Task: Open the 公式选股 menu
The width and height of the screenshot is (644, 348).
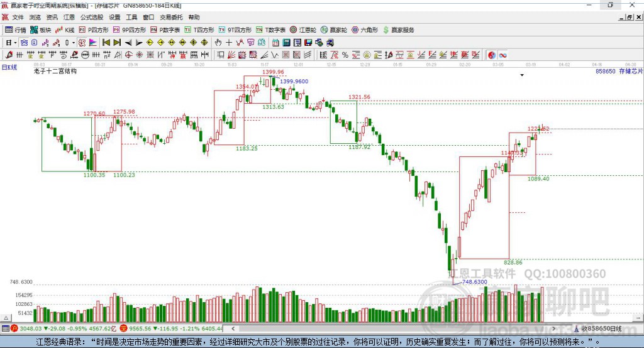Action: click(x=92, y=17)
